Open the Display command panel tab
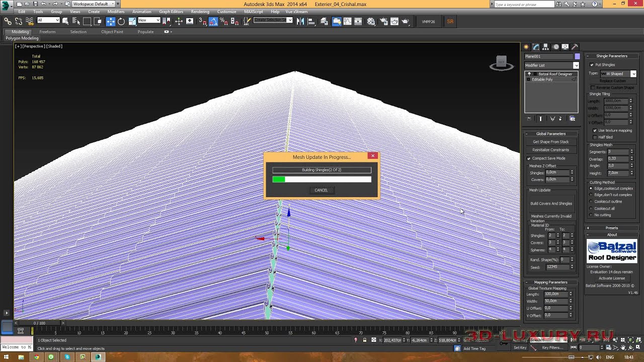Image resolution: width=644 pixels, height=362 pixels. coord(566,47)
